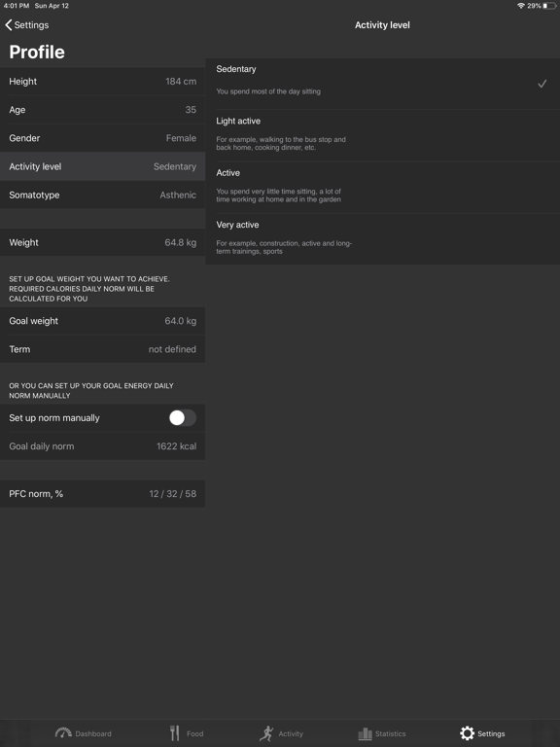Tap the Sun Apr 12 date
Image resolution: width=560 pixels, height=747 pixels.
[52, 6]
